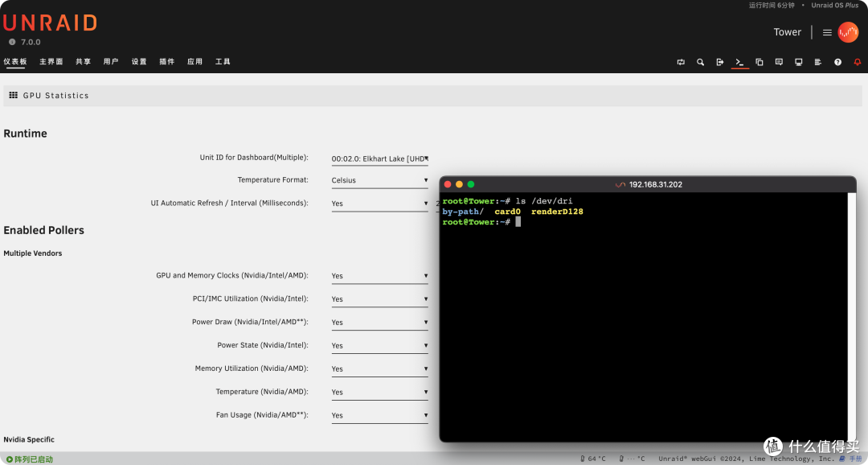Viewport: 868px width, 465px height.
Task: Open the red notifications bell
Action: click(857, 62)
